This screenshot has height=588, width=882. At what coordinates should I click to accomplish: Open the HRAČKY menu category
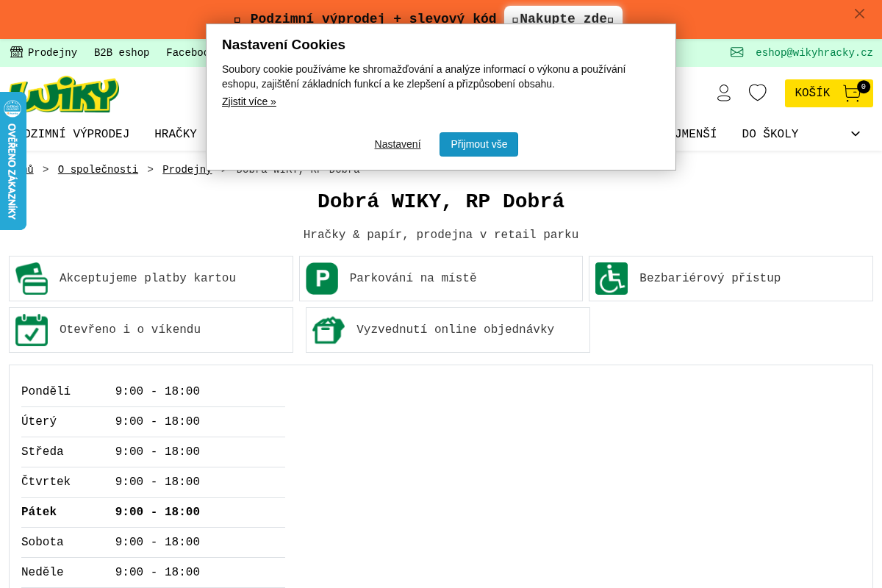(176, 134)
